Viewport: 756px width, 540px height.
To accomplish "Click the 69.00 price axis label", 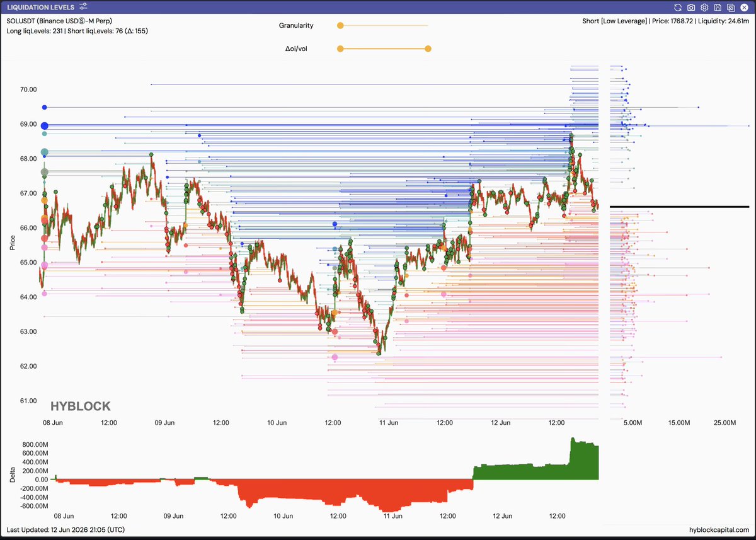I will [x=28, y=124].
